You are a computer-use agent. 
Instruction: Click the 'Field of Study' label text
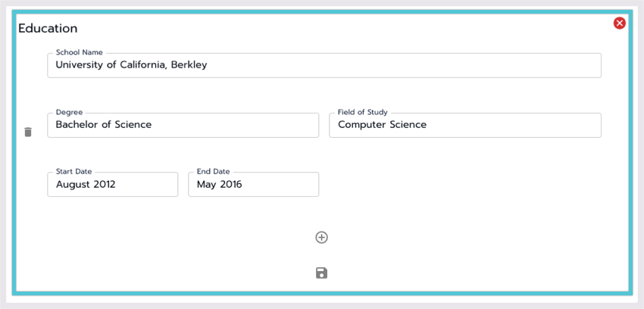pyautogui.click(x=362, y=112)
